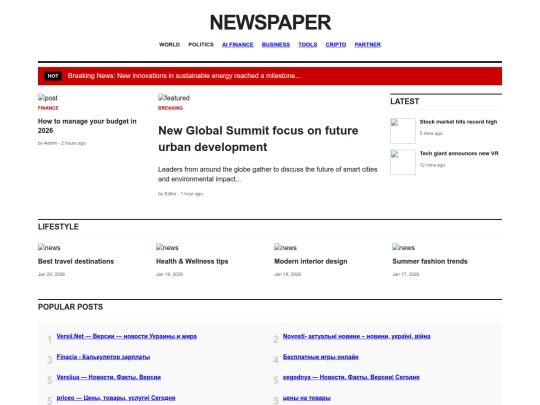
Task: Open the POLITICS navigation item
Action: click(201, 44)
